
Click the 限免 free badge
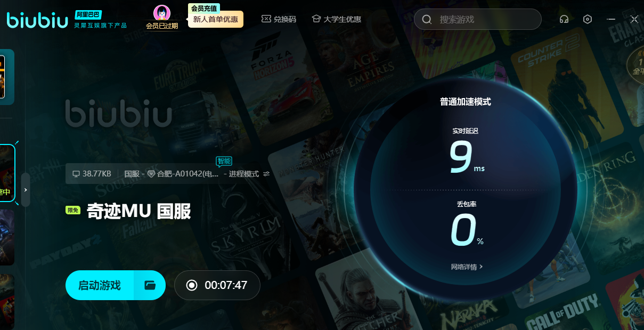pos(72,210)
